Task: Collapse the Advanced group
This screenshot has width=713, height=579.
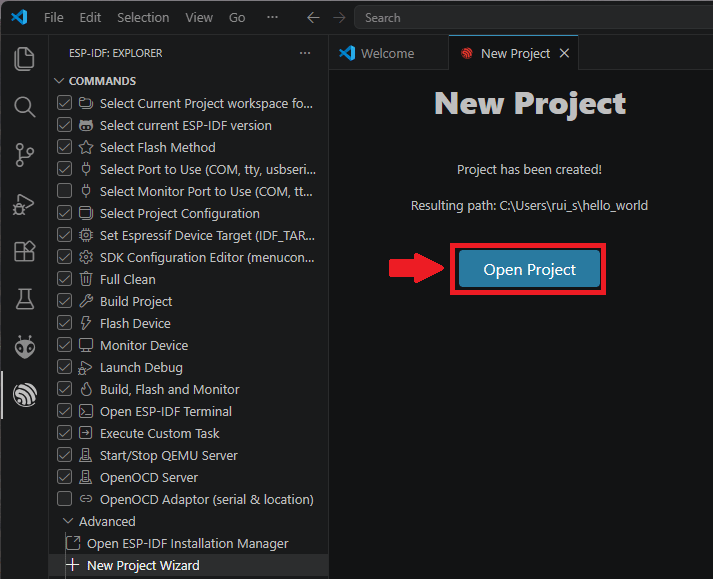Action: pyautogui.click(x=68, y=521)
